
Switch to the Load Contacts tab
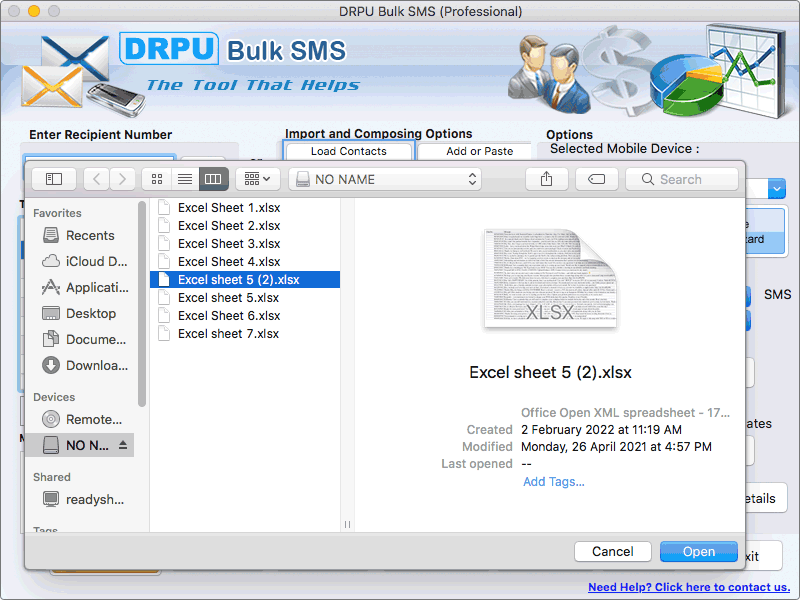(348, 150)
